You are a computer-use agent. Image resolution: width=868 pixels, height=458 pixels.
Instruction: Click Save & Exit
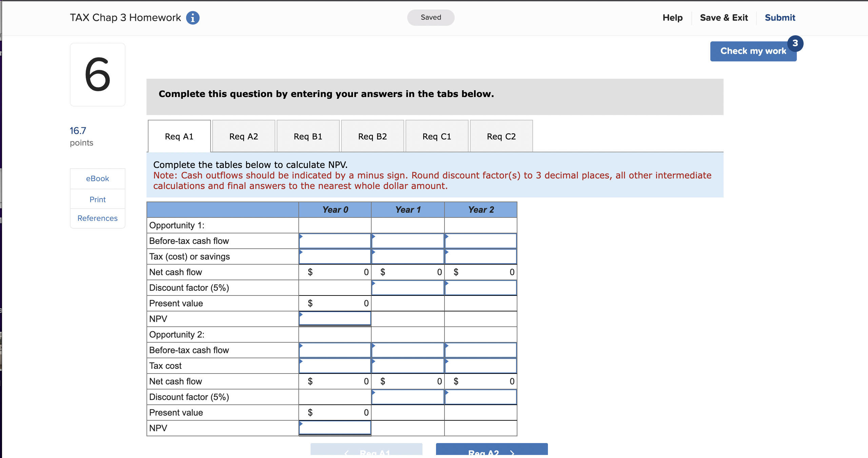[724, 18]
